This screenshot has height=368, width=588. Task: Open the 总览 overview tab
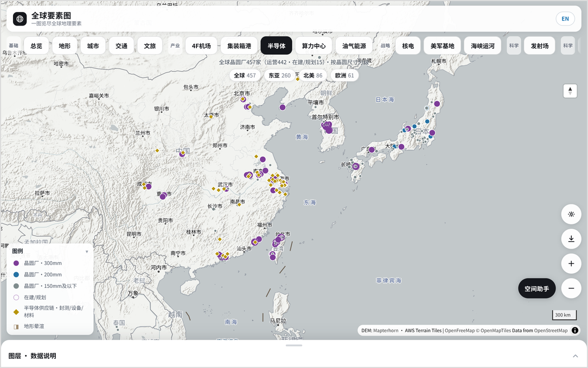coord(36,46)
